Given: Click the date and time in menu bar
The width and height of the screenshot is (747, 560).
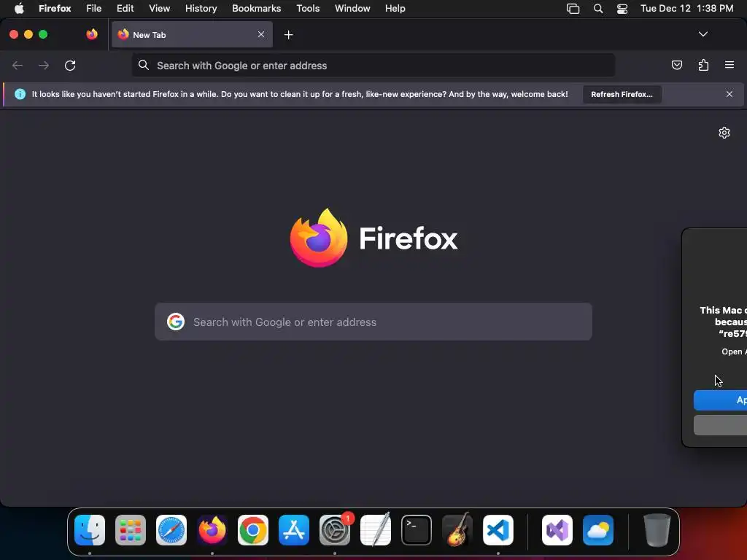Looking at the screenshot, I should point(686,8).
